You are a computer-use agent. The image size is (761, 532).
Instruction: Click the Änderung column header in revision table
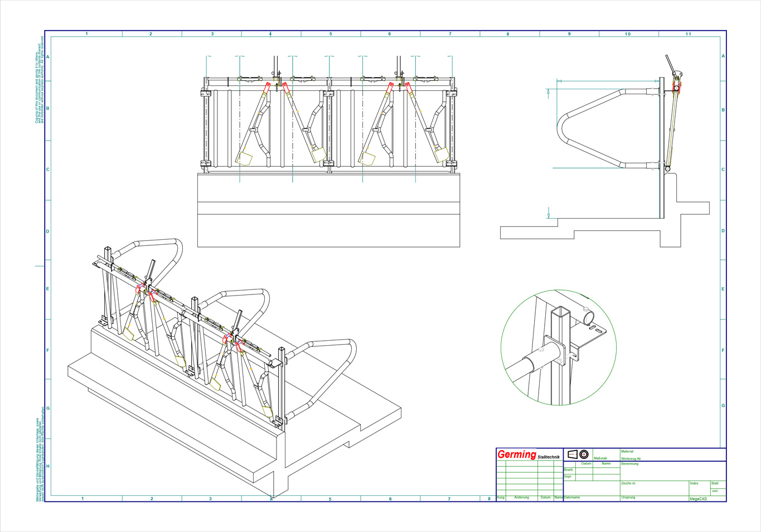[x=521, y=497]
